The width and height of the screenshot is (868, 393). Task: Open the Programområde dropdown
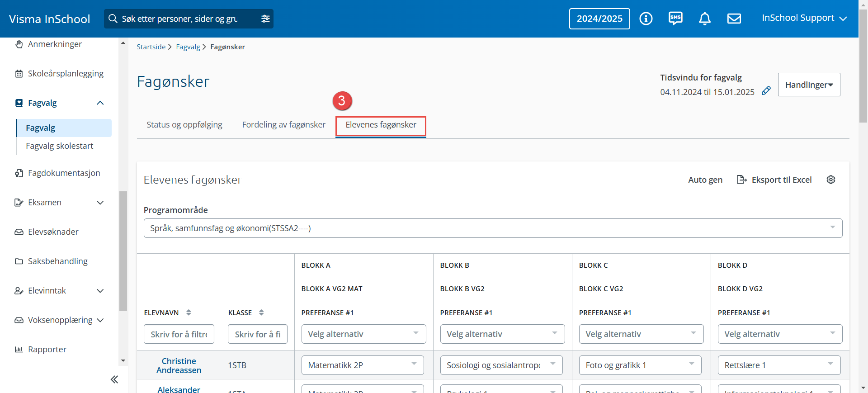493,228
